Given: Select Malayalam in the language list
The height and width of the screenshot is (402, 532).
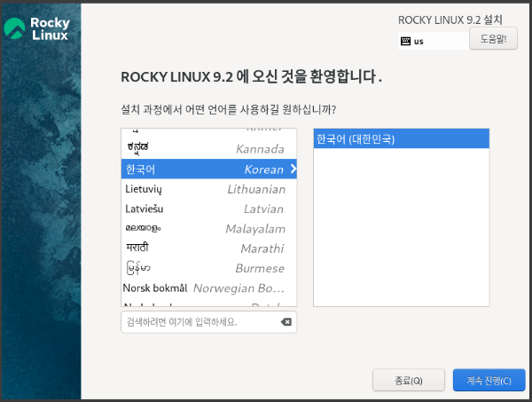Looking at the screenshot, I should 208,228.
